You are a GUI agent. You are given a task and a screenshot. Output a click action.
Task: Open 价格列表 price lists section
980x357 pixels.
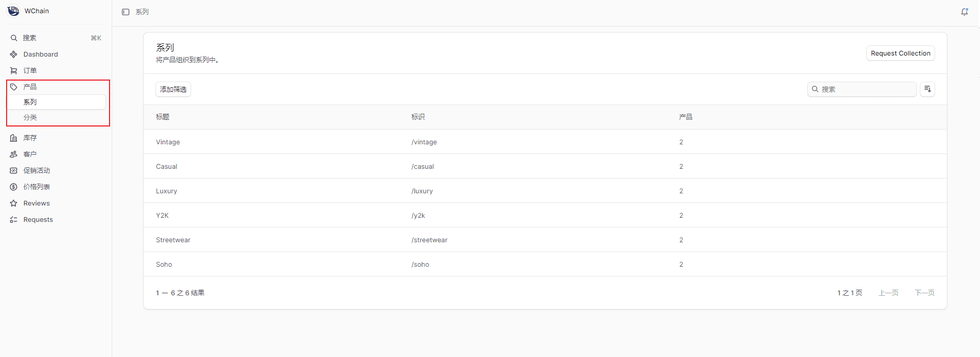36,187
